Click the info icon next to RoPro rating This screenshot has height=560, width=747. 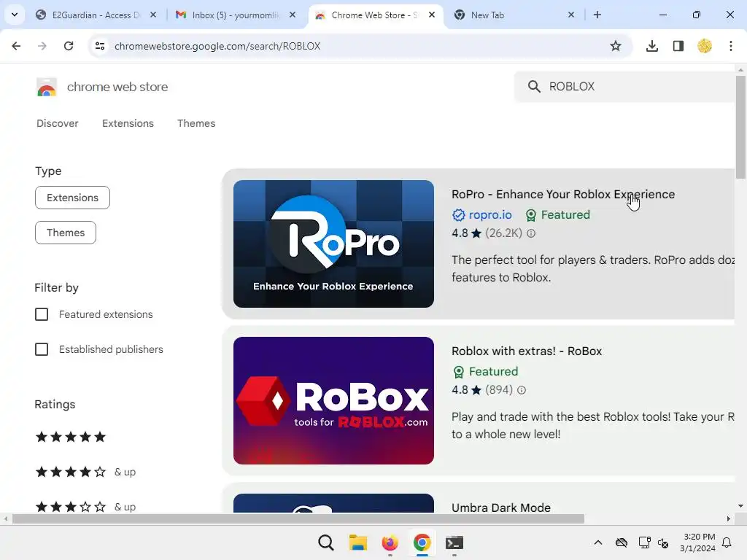(531, 233)
